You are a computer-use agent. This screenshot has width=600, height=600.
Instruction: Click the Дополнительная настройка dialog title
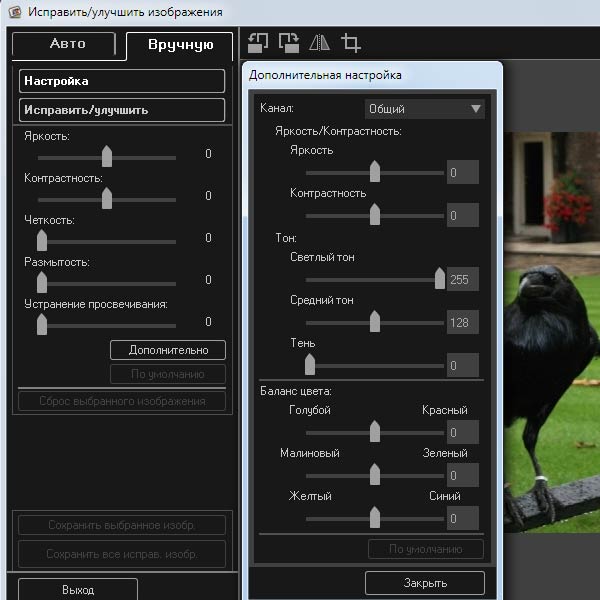325,75
